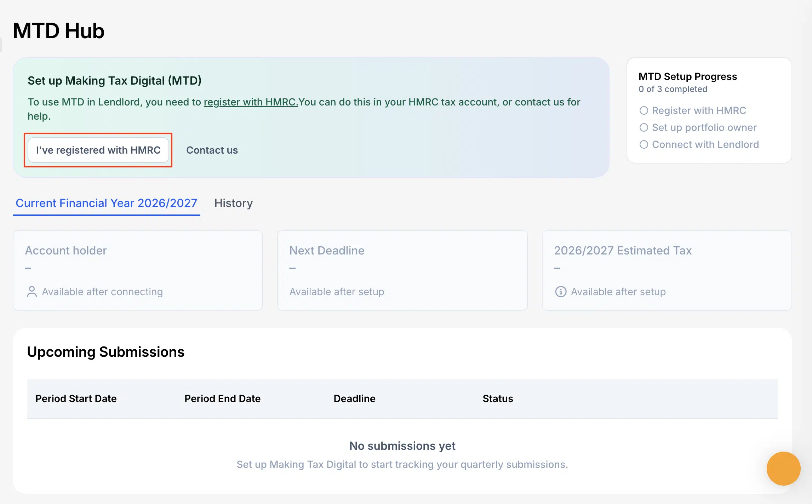This screenshot has width=812, height=504.
Task: Click the Period Start Date column header
Action: tap(76, 399)
